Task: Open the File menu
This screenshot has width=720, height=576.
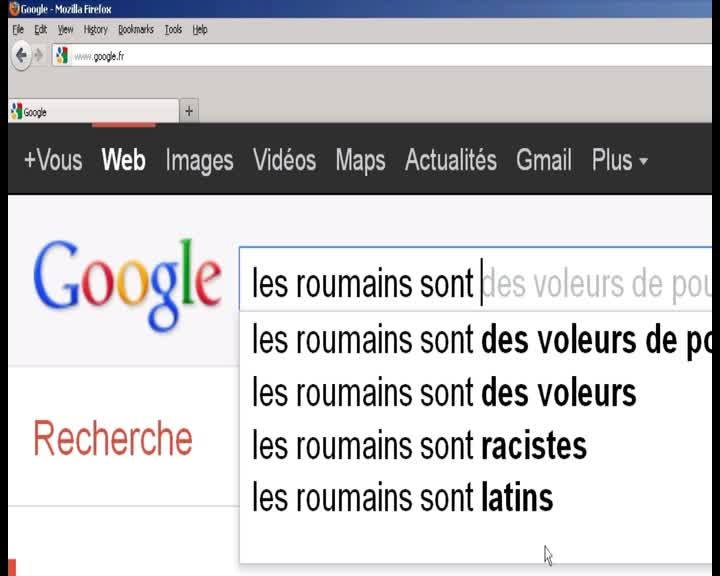Action: pos(18,30)
